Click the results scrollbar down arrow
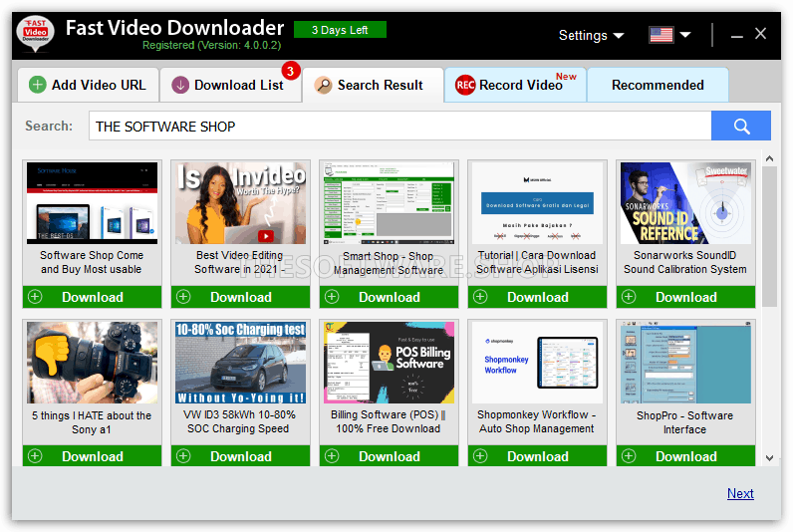793x532 pixels. pyautogui.click(x=769, y=458)
